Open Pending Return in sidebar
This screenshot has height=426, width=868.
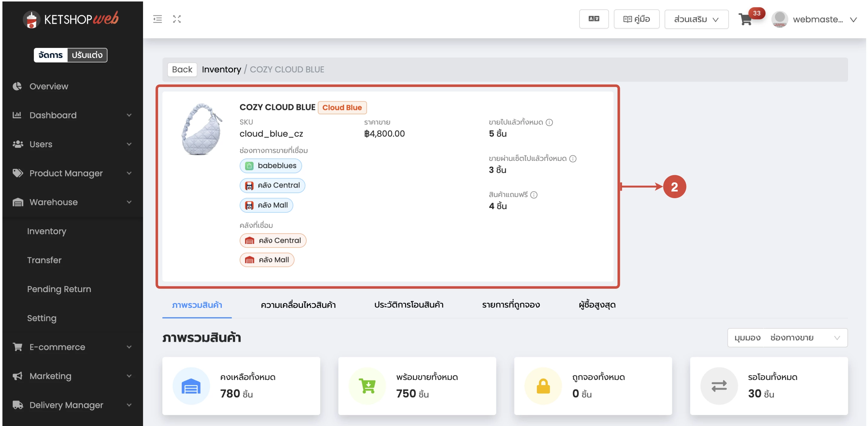tap(59, 289)
